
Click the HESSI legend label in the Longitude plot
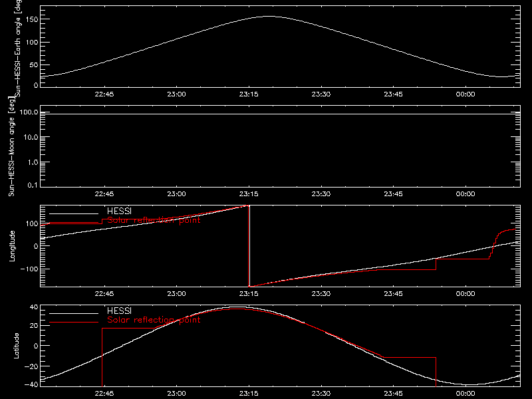tap(119, 211)
